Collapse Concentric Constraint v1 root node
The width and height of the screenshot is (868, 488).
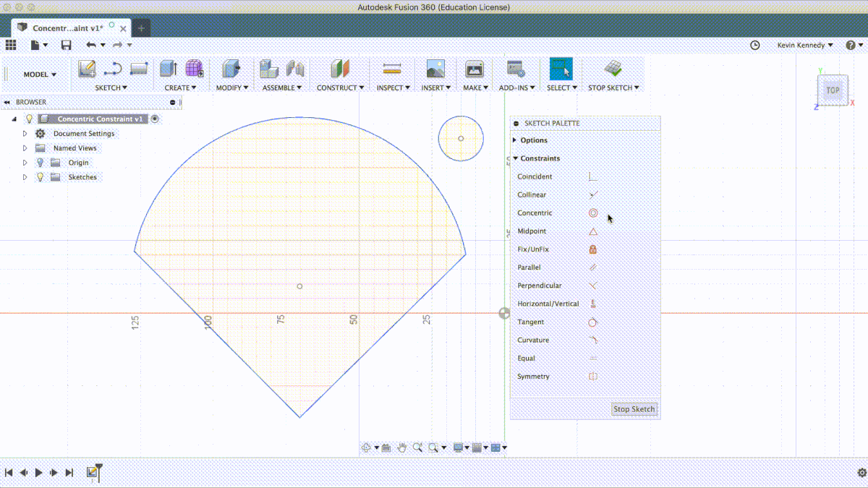(14, 119)
